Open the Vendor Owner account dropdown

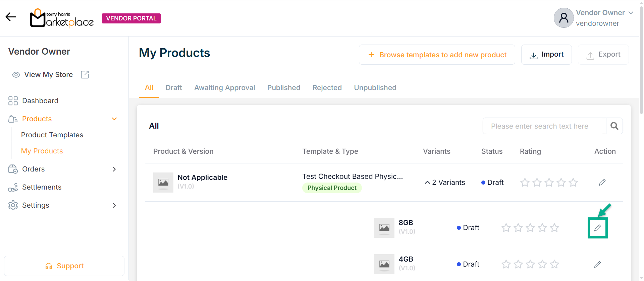click(x=631, y=13)
